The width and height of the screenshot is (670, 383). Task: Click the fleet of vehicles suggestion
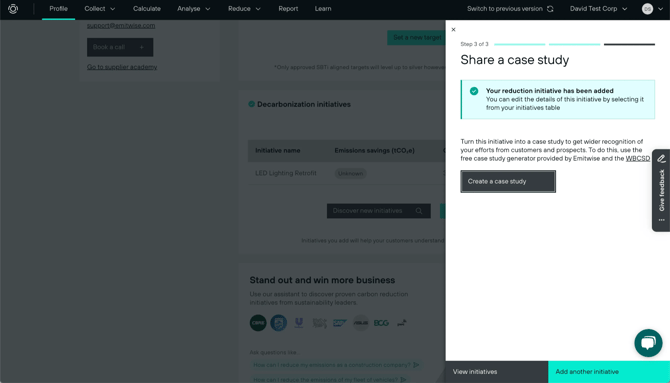pyautogui.click(x=329, y=380)
